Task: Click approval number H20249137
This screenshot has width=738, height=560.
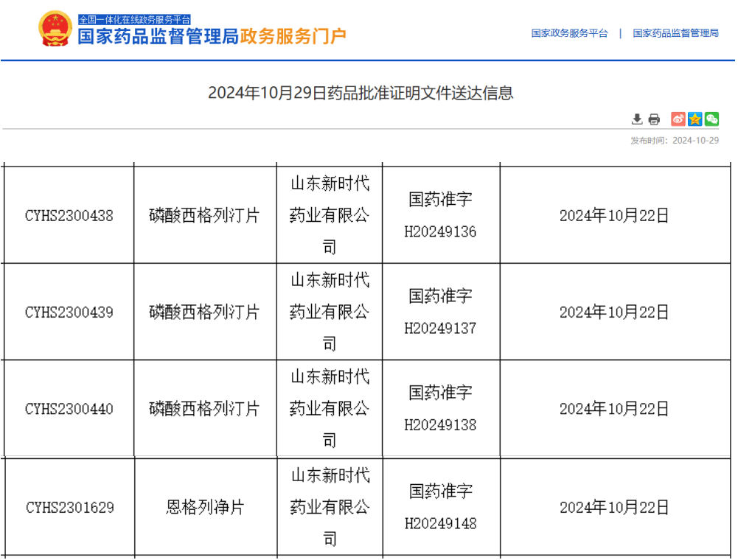Action: 441,329
